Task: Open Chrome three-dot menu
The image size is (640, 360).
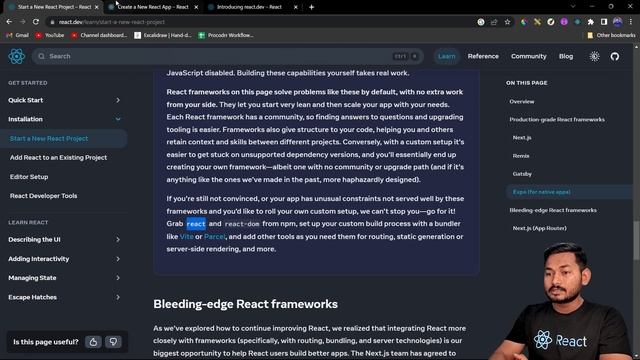Action: point(631,22)
